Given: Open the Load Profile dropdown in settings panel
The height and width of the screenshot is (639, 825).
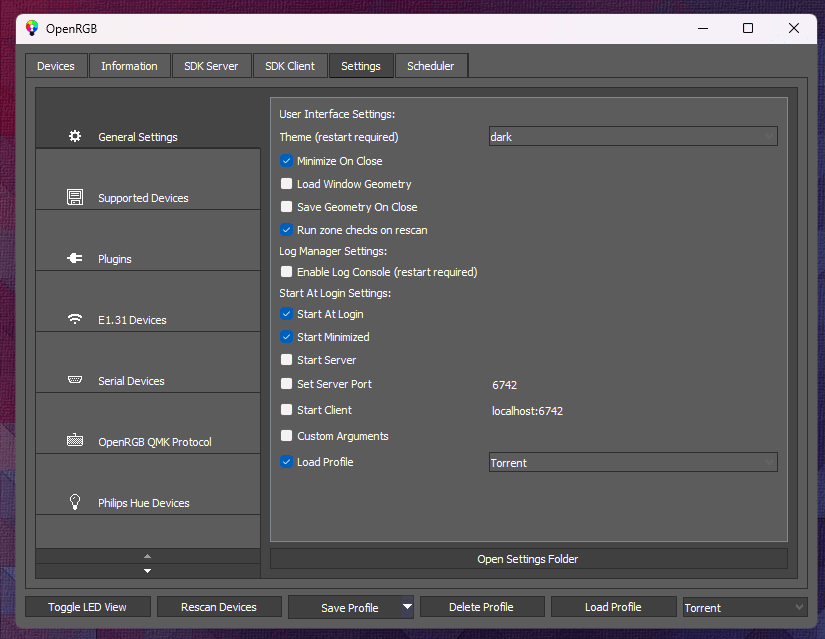Looking at the screenshot, I should click(x=633, y=462).
